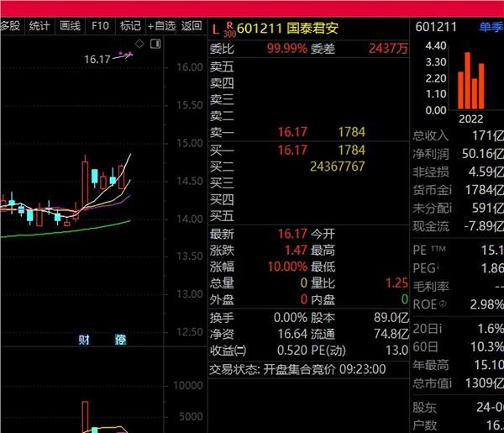
Task: Click the 2022 revenue bar chart
Action: click(471, 81)
